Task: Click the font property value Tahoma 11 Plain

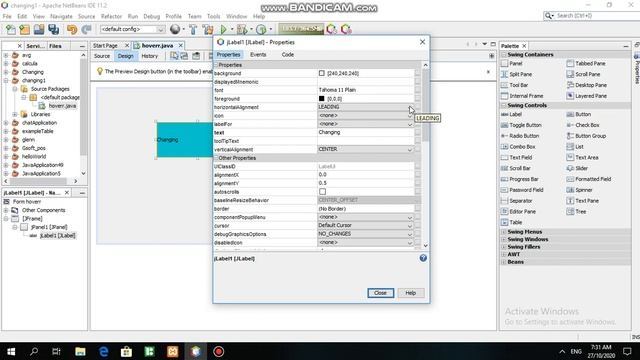Action: tap(337, 90)
